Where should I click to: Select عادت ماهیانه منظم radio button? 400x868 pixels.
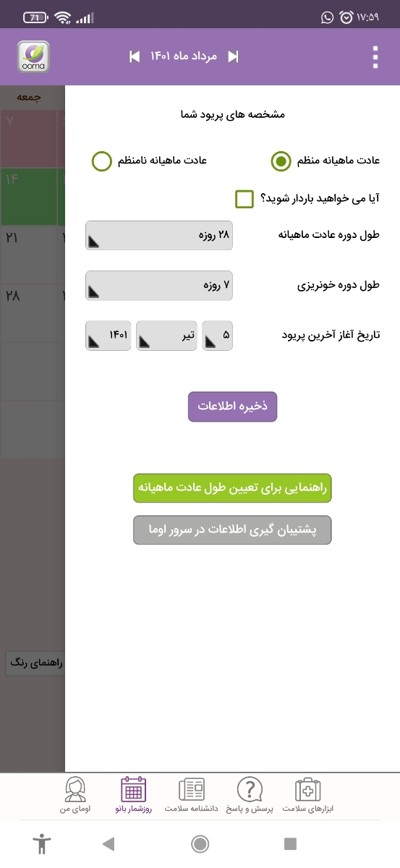tap(281, 161)
